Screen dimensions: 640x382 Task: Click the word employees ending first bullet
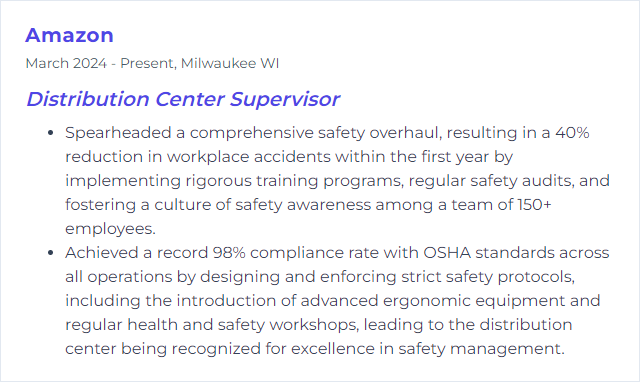[109, 229]
